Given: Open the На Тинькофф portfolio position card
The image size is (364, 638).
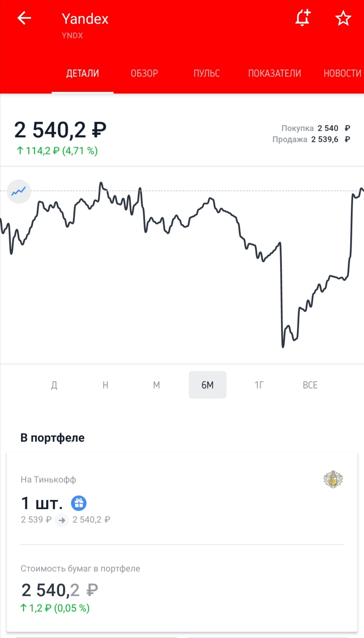Looking at the screenshot, I should [x=182, y=498].
